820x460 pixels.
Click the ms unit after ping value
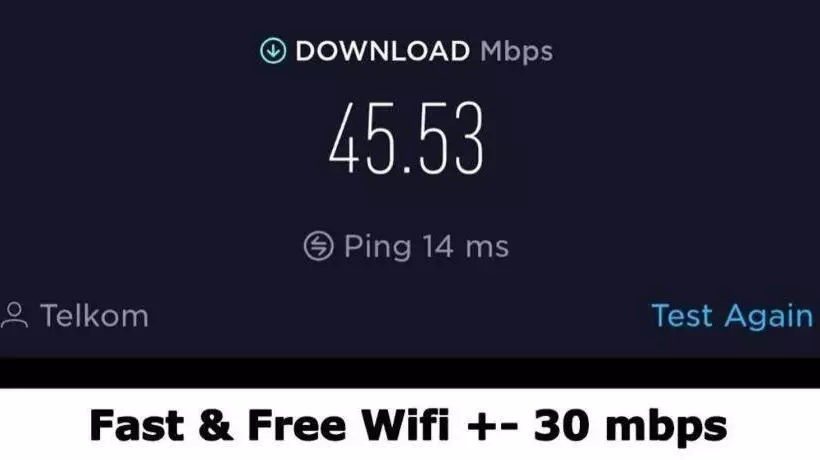coord(487,248)
